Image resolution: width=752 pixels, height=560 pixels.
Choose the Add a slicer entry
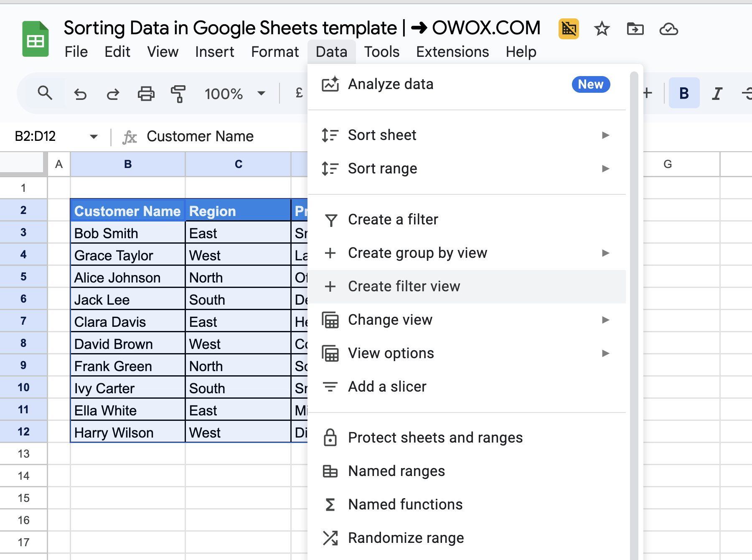(467, 387)
